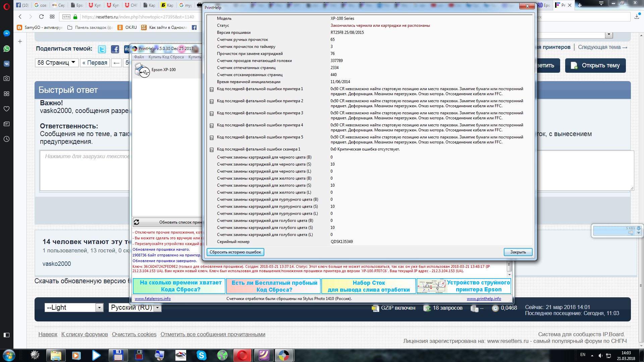Toggle the VPN badge in address bar
Screen dimensions: 644x362
point(66,17)
